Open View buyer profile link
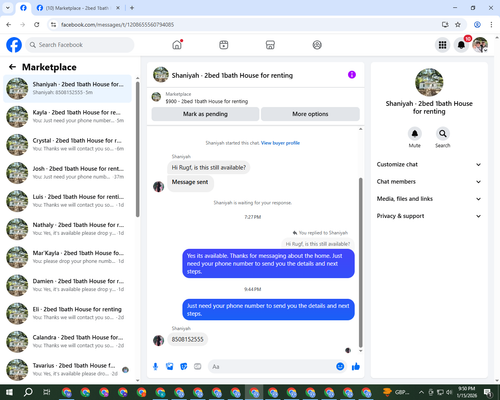 (280, 143)
